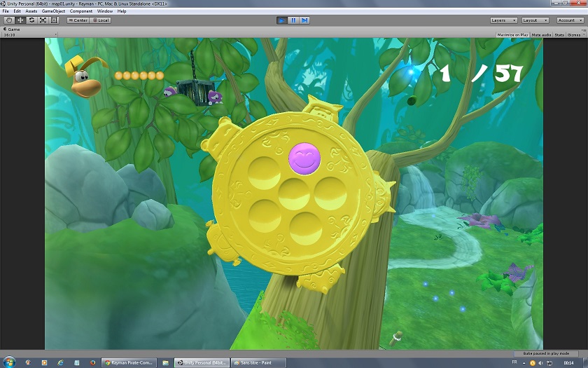Open the media player taskbar icon
The height and width of the screenshot is (368, 588).
tap(44, 363)
